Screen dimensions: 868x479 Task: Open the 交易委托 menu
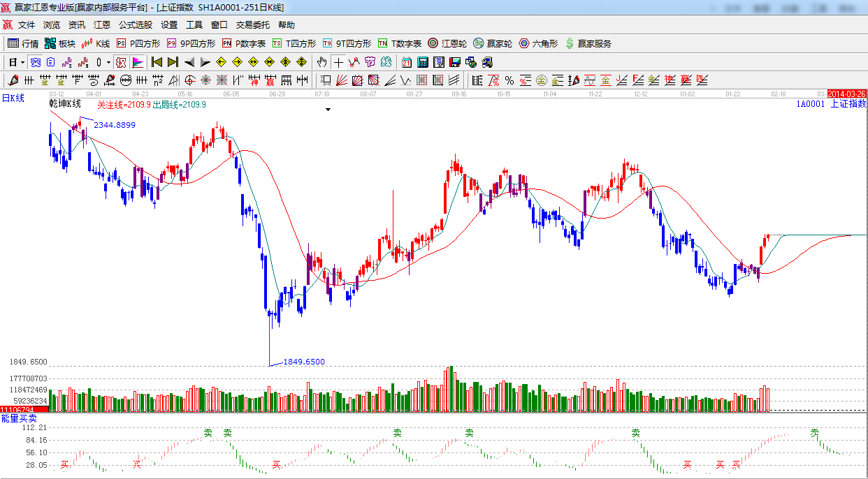[252, 25]
